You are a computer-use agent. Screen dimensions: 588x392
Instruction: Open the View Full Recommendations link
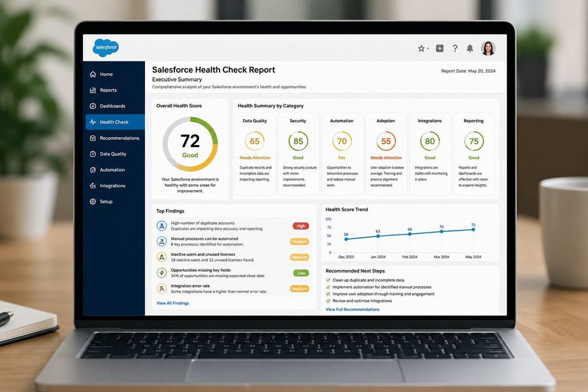click(353, 310)
